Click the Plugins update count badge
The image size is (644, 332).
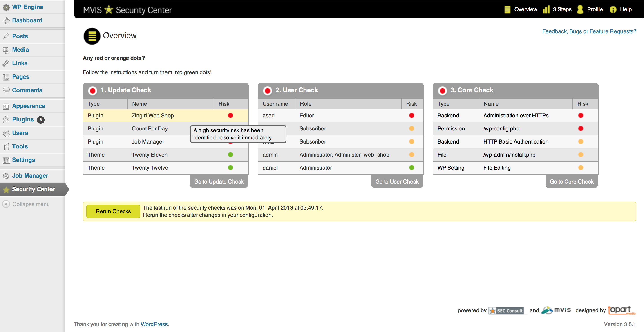coord(40,120)
